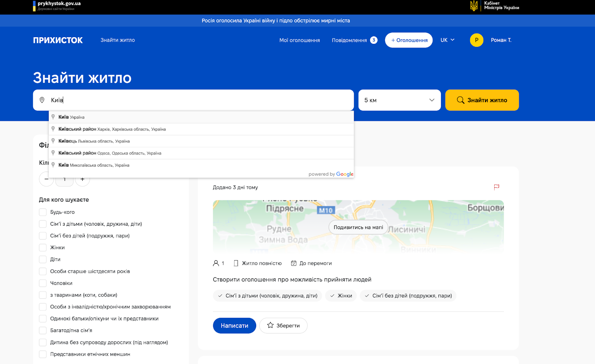Click Подивитись на мапі button

click(x=358, y=227)
